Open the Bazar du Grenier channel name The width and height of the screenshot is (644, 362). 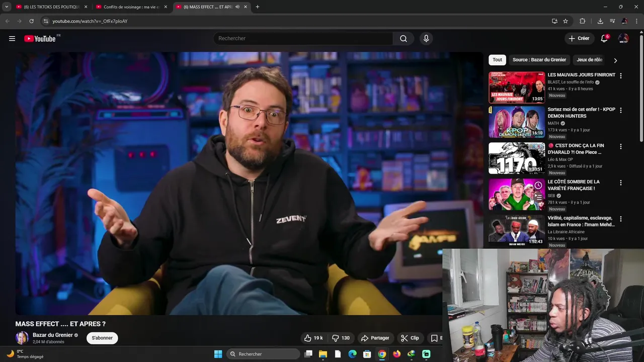(x=53, y=335)
